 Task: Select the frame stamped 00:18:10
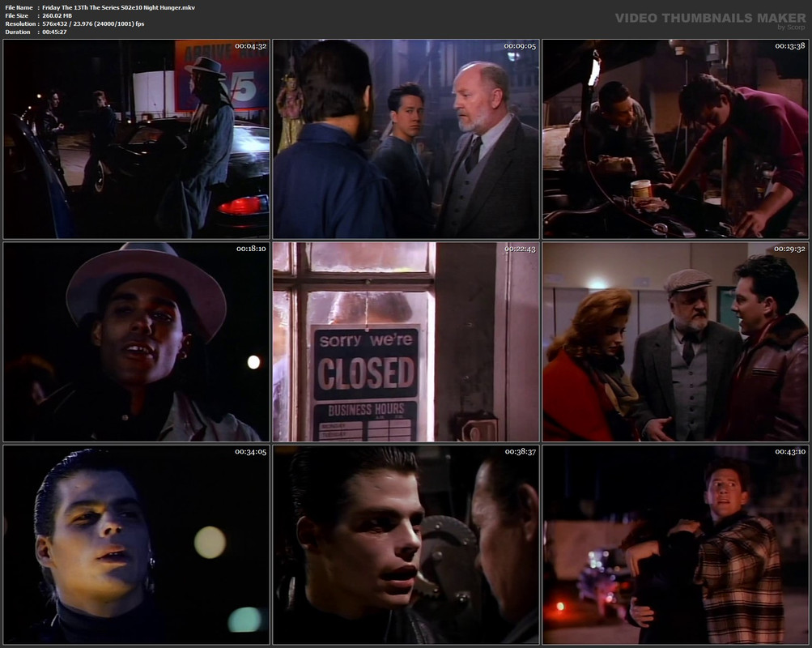click(x=136, y=342)
